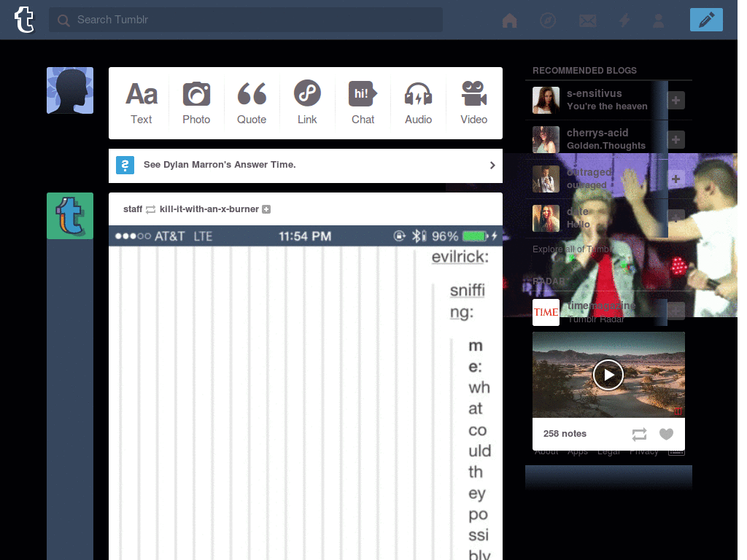747x560 pixels.
Task: Follow cherrys-acid with plus button
Action: point(676,139)
